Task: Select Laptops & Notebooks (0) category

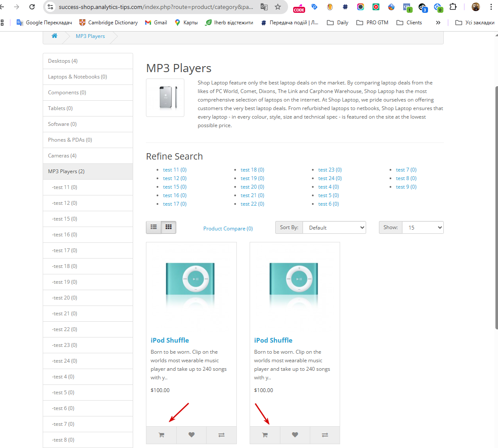Action: click(x=88, y=77)
